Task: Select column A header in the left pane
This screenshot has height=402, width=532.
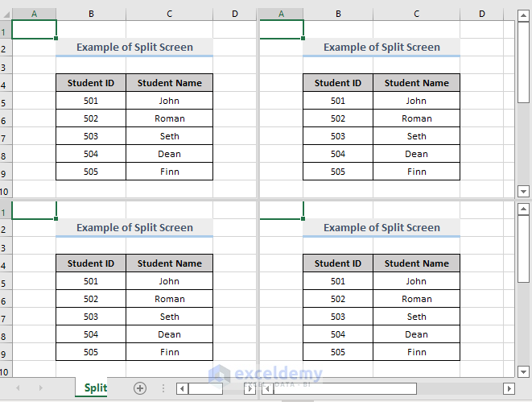Action: pyautogui.click(x=35, y=14)
